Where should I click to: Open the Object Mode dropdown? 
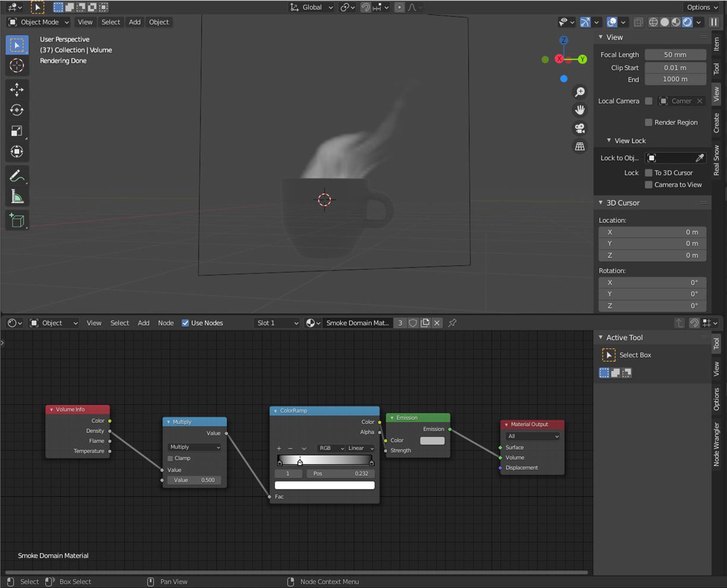tap(39, 22)
